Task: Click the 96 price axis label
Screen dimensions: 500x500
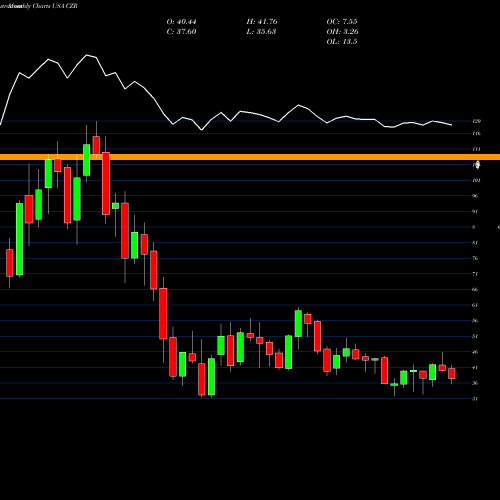Action: (x=475, y=196)
